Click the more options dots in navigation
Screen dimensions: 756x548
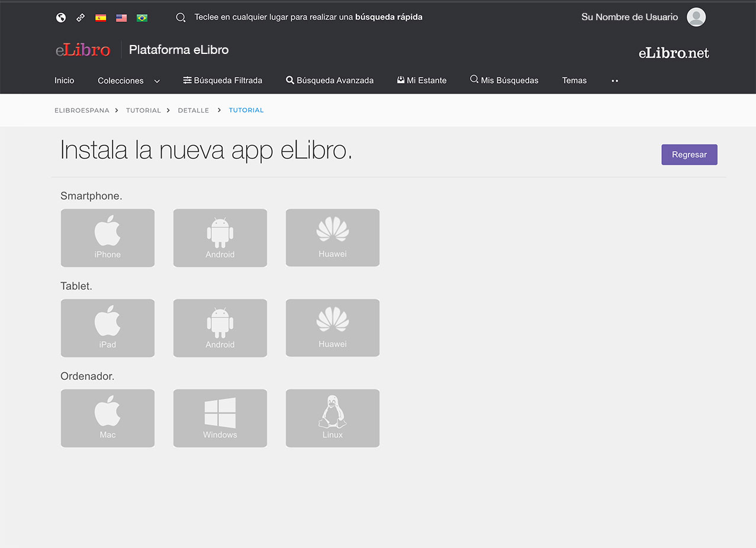pos(615,81)
